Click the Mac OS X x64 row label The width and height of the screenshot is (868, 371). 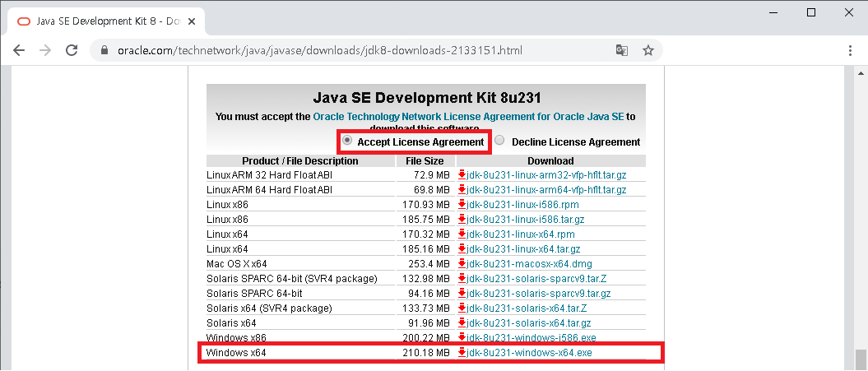click(236, 263)
